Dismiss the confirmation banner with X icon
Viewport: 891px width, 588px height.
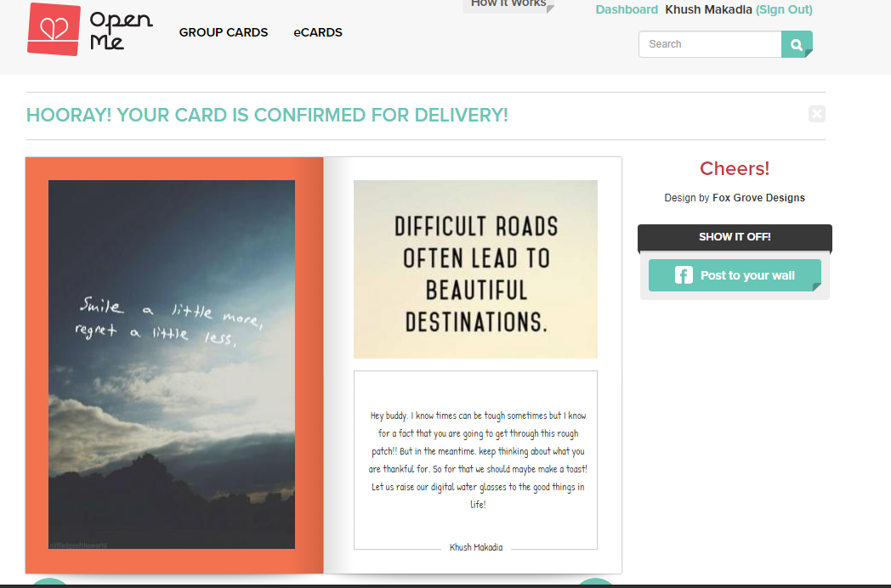tap(816, 114)
